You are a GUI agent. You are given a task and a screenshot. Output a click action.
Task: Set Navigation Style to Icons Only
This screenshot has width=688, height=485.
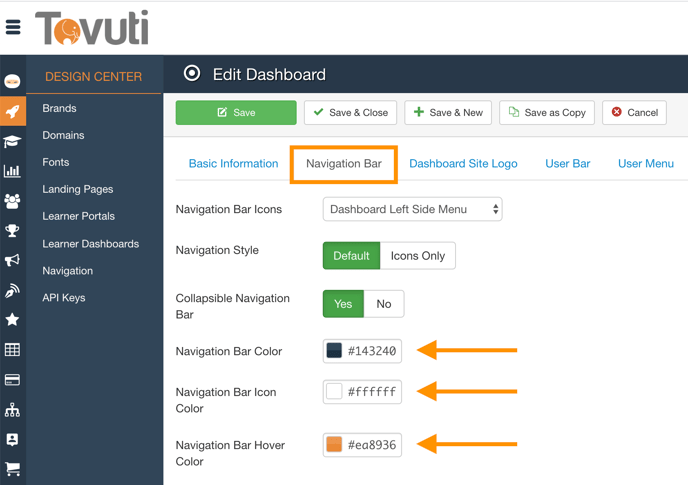click(x=418, y=256)
